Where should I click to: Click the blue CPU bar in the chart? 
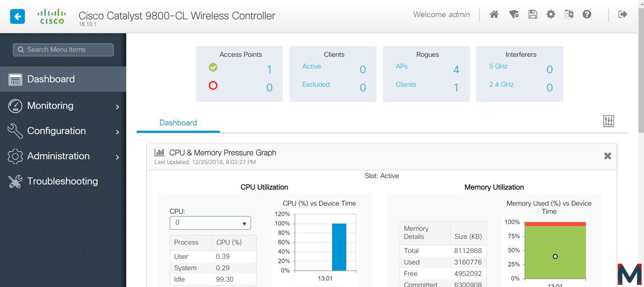339,247
